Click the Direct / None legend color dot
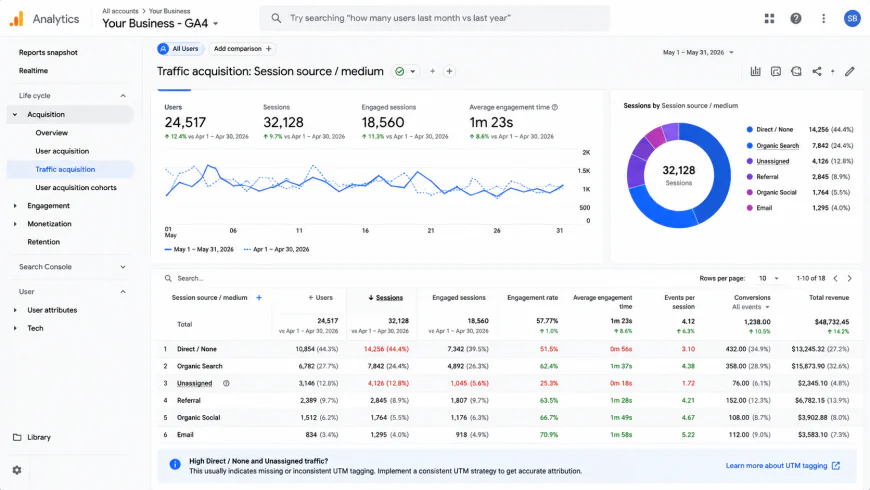The width and height of the screenshot is (870, 490). pos(750,129)
